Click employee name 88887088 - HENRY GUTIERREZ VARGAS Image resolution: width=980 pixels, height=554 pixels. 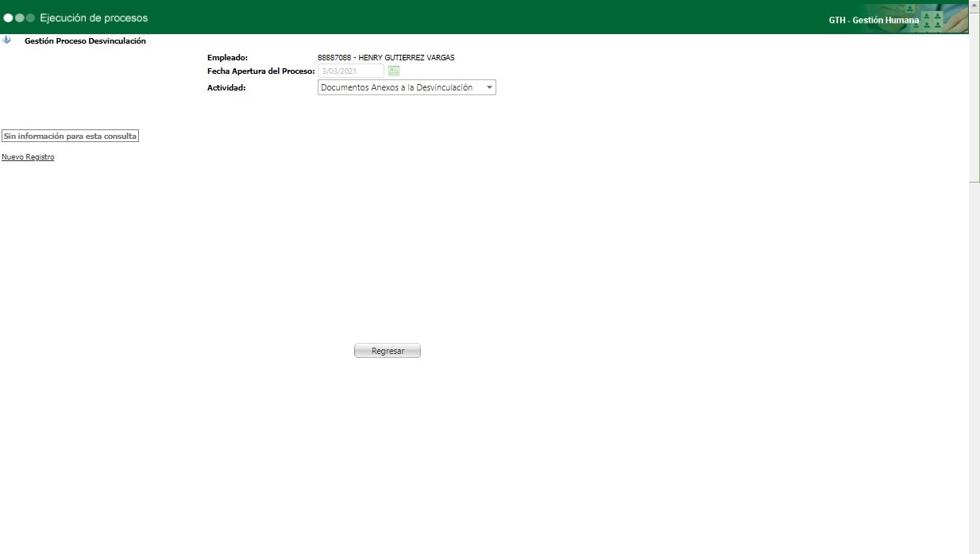click(x=386, y=57)
